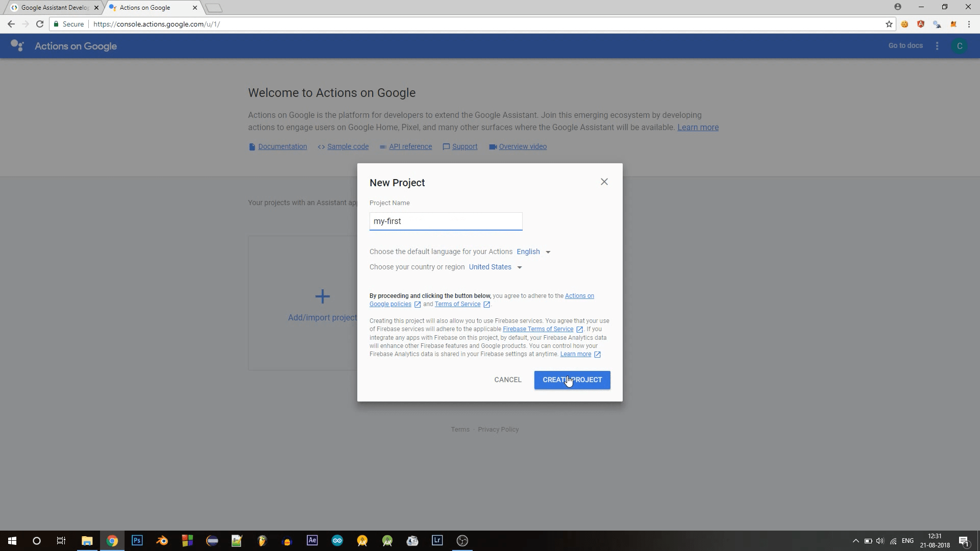Open After Effects from the taskbar
The image size is (980, 551).
(x=312, y=540)
